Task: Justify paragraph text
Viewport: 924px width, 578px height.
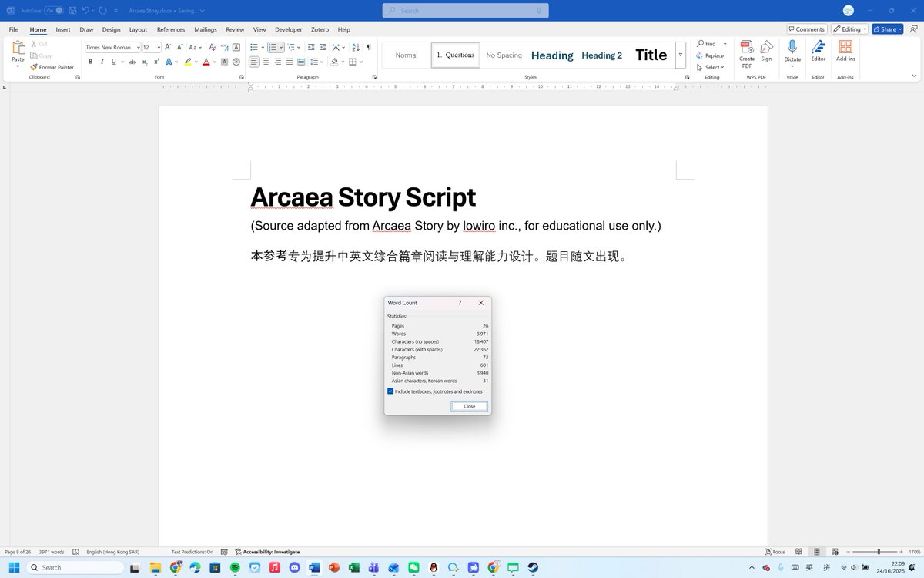Action: point(290,62)
